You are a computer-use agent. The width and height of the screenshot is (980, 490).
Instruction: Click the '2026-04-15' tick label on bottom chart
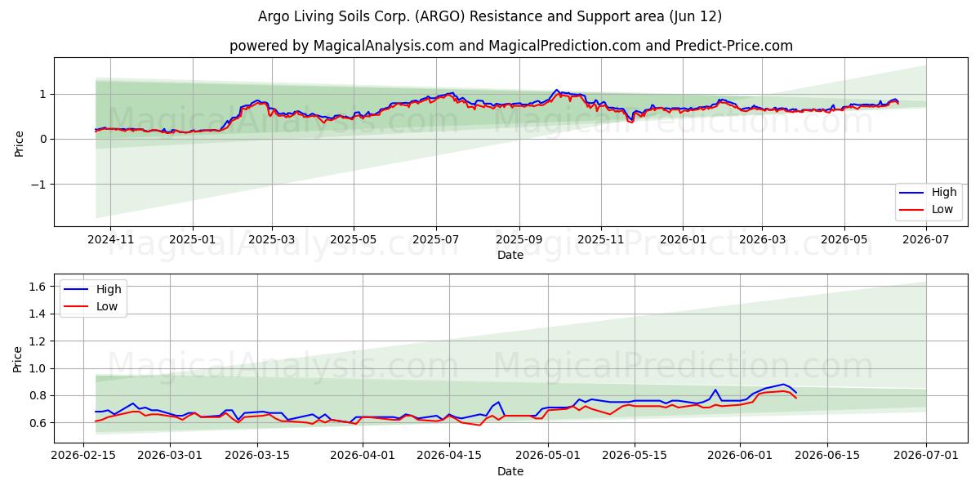pyautogui.click(x=451, y=457)
